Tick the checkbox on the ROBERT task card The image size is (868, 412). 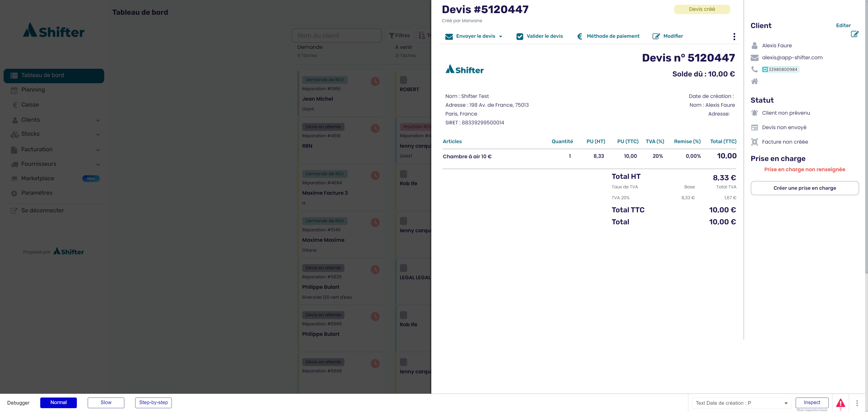(x=403, y=80)
